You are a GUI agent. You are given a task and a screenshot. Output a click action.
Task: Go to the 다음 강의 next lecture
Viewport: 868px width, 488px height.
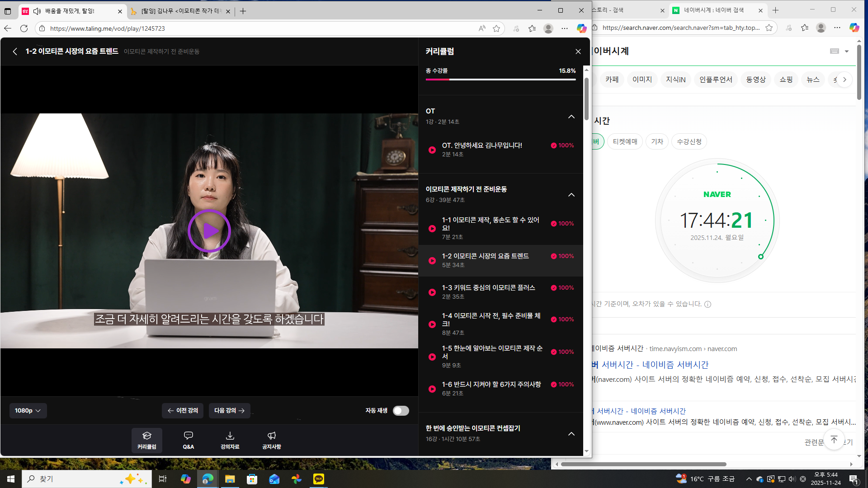point(229,411)
